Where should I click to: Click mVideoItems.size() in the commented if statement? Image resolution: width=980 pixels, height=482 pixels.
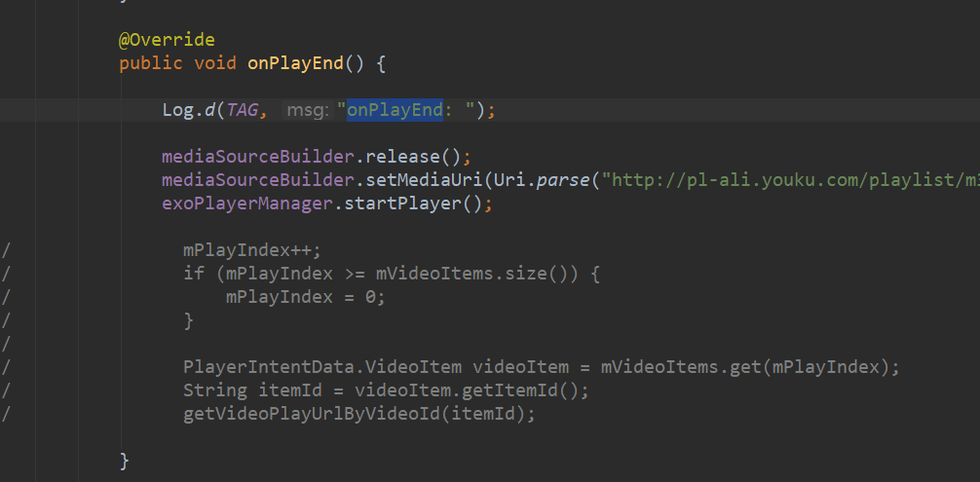[x=477, y=274]
